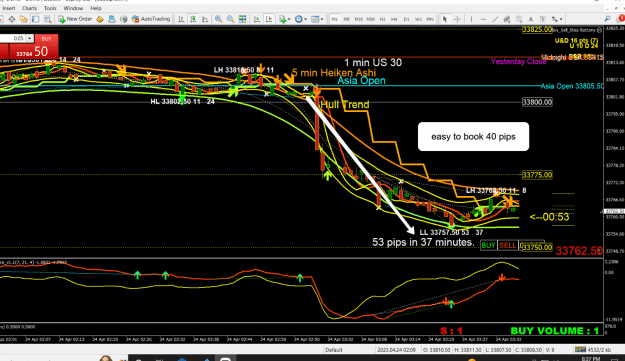This screenshot has width=625, height=361.
Task: Toggle Chart Shift icon
Action: tap(269, 19)
